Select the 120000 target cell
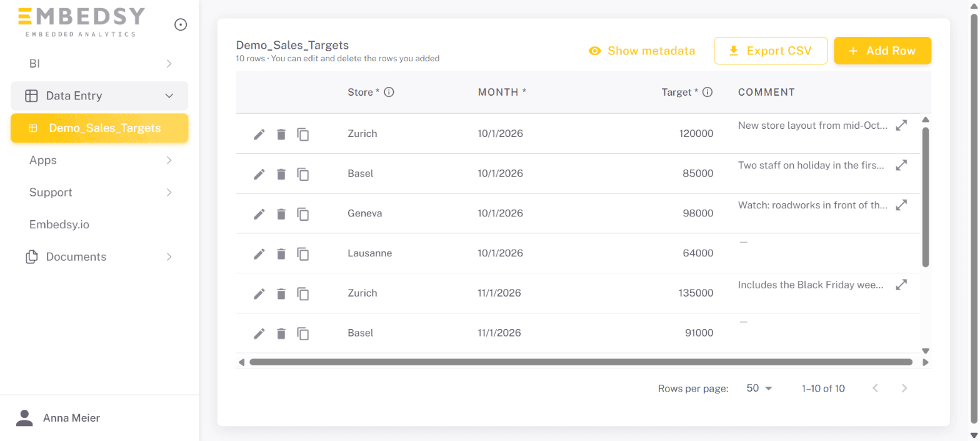This screenshot has width=980, height=441. click(696, 134)
